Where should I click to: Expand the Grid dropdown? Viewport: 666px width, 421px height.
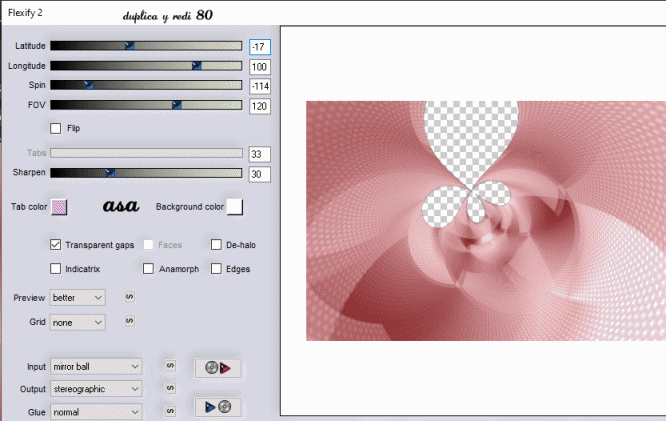coord(78,323)
